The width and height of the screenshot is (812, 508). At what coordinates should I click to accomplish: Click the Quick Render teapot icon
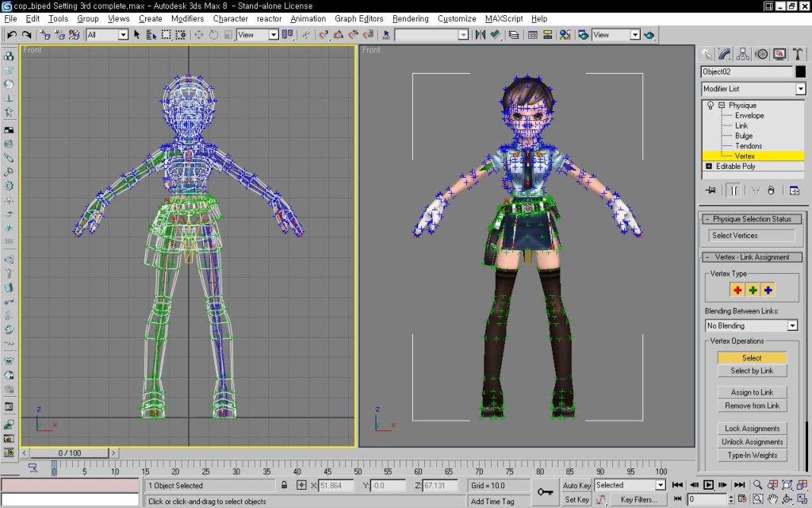tap(649, 35)
